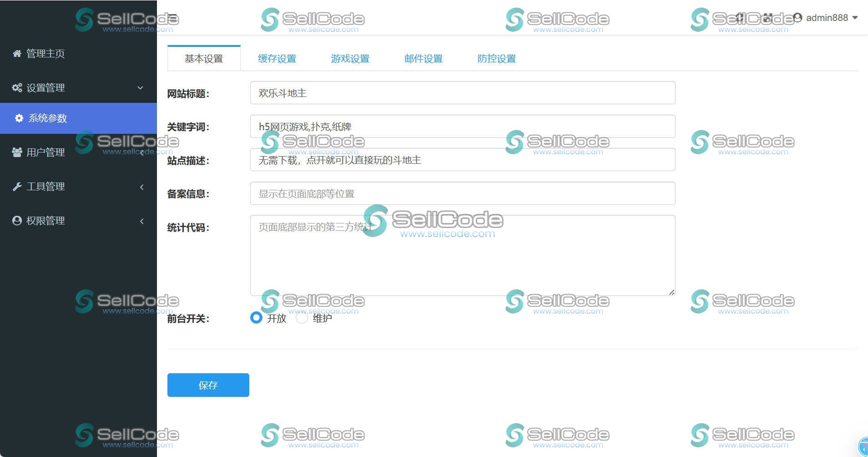Switch 前台开关 to 维护 mode
868x457 pixels.
pos(302,318)
